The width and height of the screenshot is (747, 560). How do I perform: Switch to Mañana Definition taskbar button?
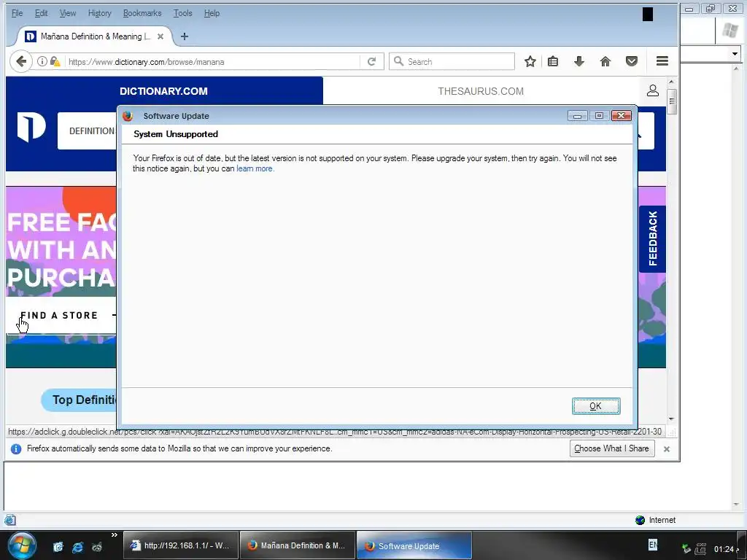point(298,545)
